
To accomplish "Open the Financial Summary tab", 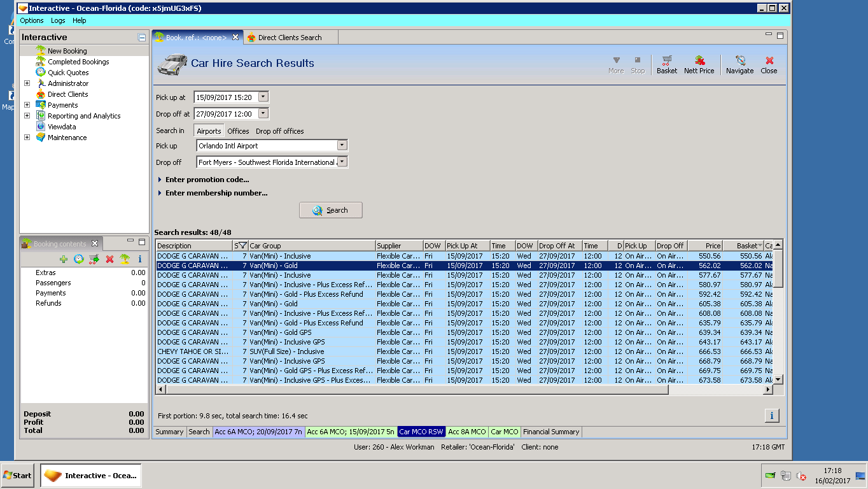I will point(550,432).
